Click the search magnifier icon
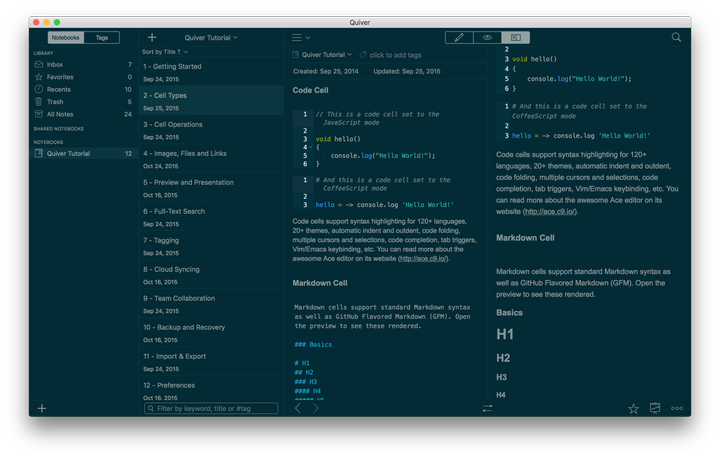 (x=677, y=37)
